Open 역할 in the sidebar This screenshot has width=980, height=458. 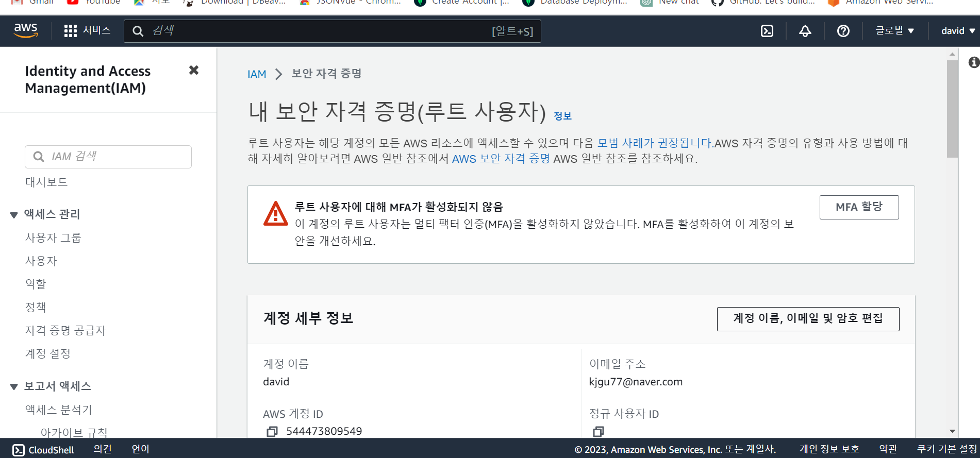36,284
